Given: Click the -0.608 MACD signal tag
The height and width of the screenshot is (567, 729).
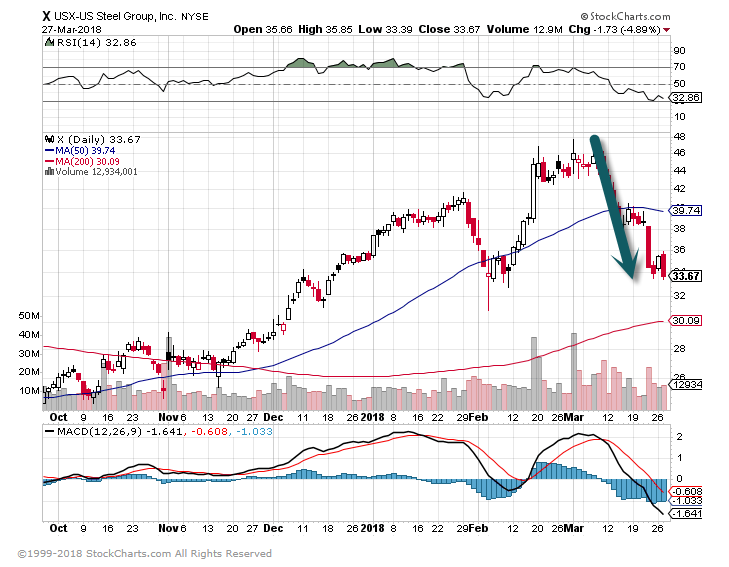Looking at the screenshot, I should pyautogui.click(x=685, y=492).
